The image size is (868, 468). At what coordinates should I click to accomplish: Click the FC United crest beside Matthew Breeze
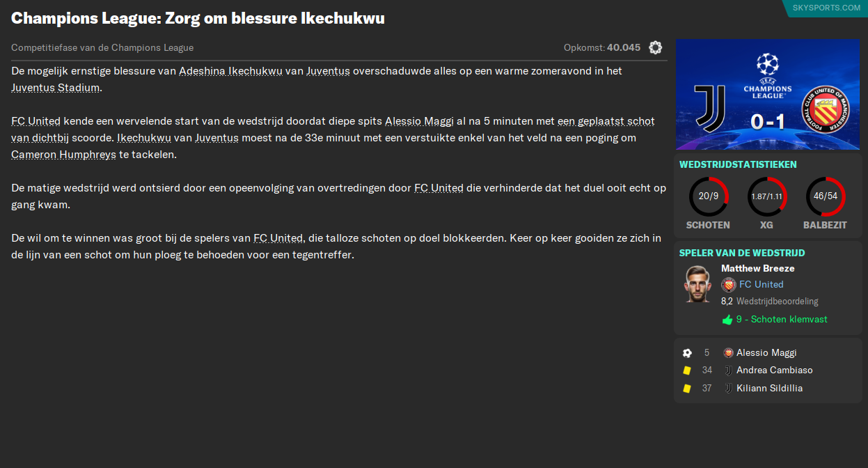pyautogui.click(x=729, y=284)
